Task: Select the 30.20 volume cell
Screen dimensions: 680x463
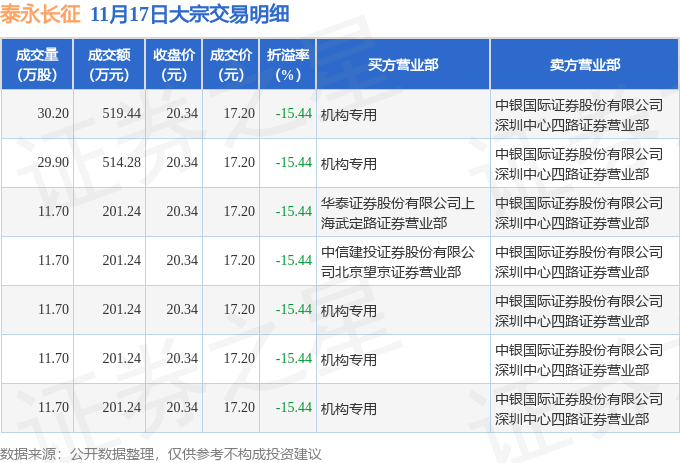Action: coord(53,114)
